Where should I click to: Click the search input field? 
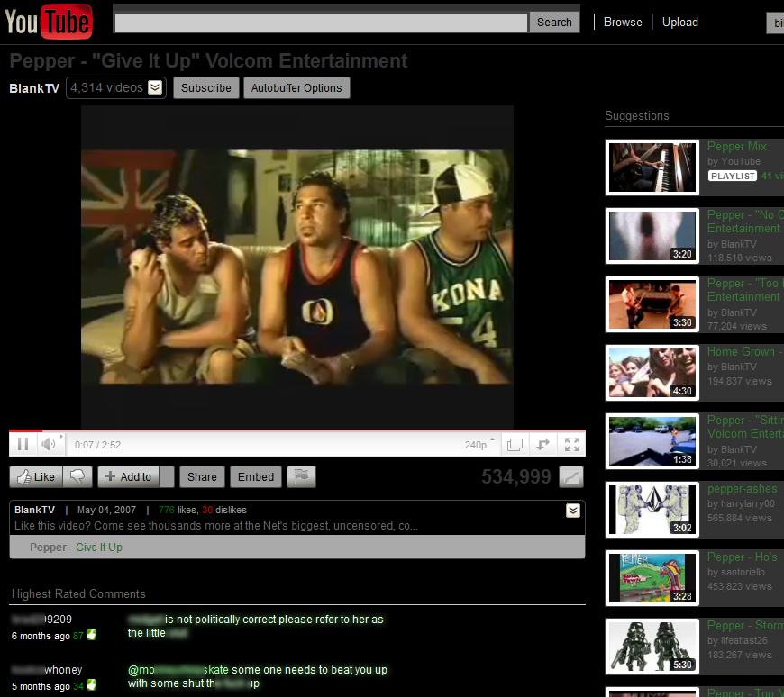[321, 23]
